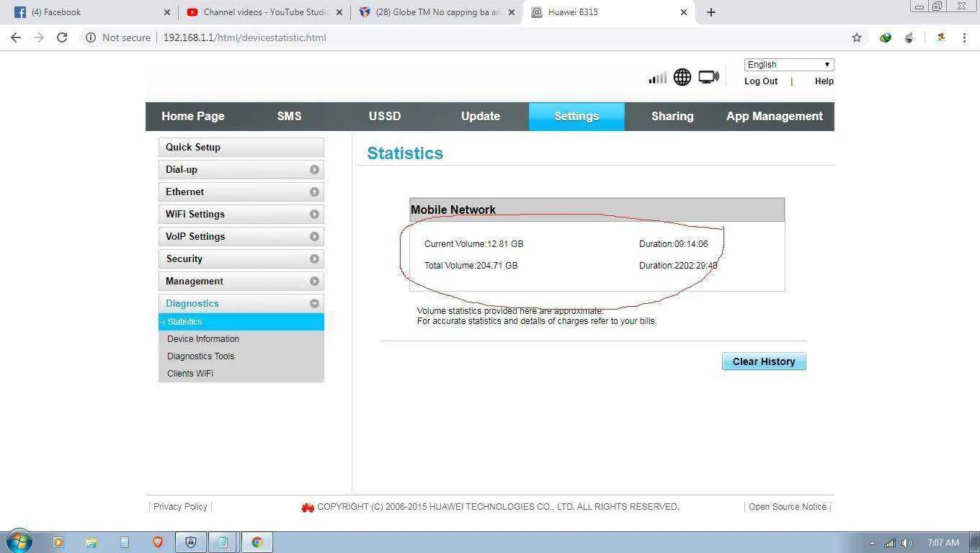The image size is (980, 553).
Task: Click the Current Volume:12.81 GB value
Action: [473, 244]
